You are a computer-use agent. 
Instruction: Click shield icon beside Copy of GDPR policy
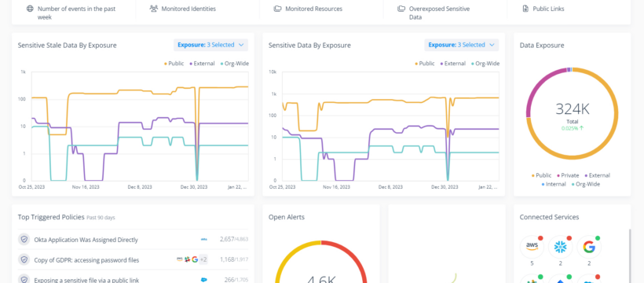click(24, 259)
